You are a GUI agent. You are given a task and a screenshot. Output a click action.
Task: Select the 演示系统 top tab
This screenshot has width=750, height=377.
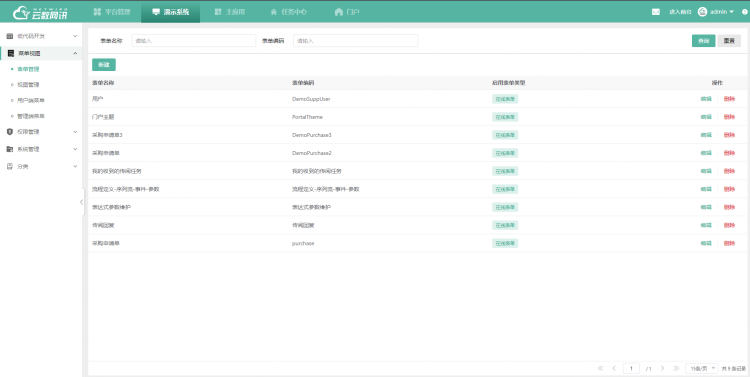point(171,12)
